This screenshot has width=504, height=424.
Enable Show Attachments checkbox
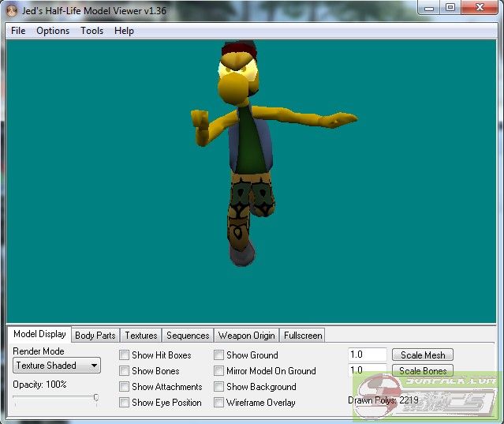pos(124,387)
